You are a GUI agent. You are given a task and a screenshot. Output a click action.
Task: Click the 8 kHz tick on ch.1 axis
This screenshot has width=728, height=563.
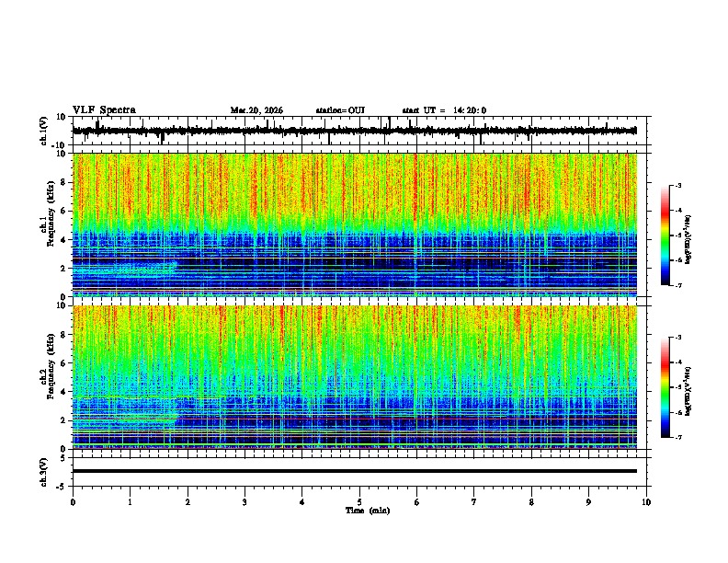pyautogui.click(x=63, y=182)
